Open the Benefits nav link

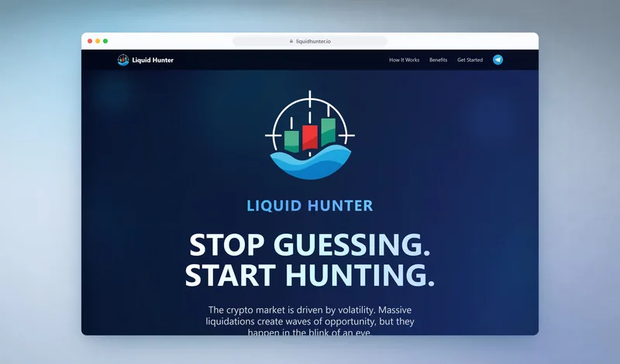pyautogui.click(x=438, y=60)
